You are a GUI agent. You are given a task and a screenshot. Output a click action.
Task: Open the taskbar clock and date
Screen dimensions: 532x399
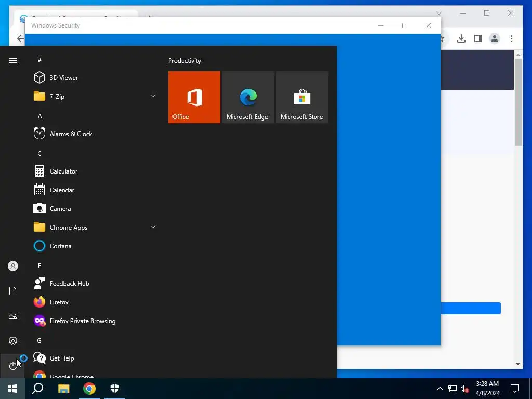pos(487,389)
